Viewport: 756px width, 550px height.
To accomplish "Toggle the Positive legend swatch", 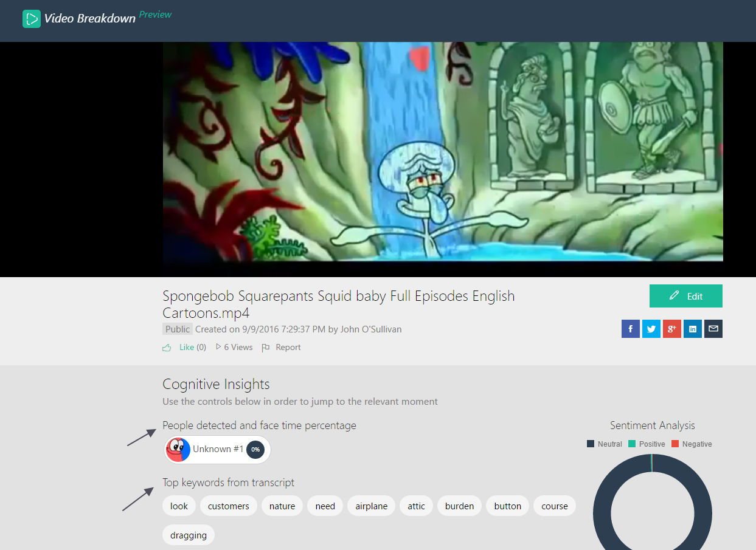I will (632, 444).
